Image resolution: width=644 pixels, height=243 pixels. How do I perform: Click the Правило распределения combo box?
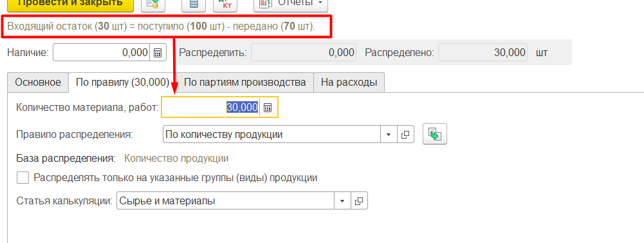271,135
